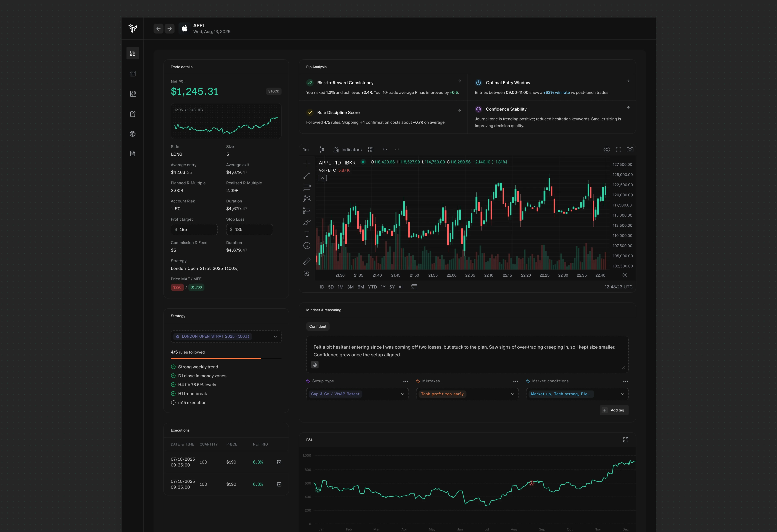Image resolution: width=777 pixels, height=532 pixels.
Task: Select the emoji sticker tool
Action: coord(307,246)
